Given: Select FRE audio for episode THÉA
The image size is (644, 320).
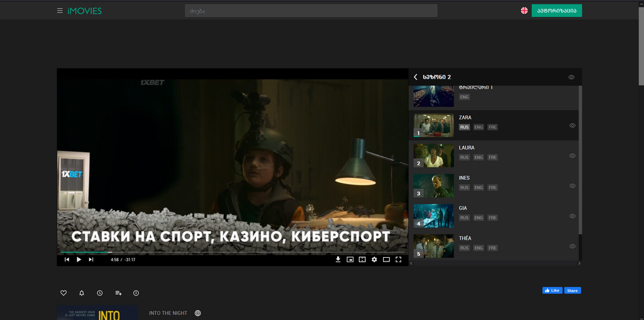Looking at the screenshot, I should 492,248.
